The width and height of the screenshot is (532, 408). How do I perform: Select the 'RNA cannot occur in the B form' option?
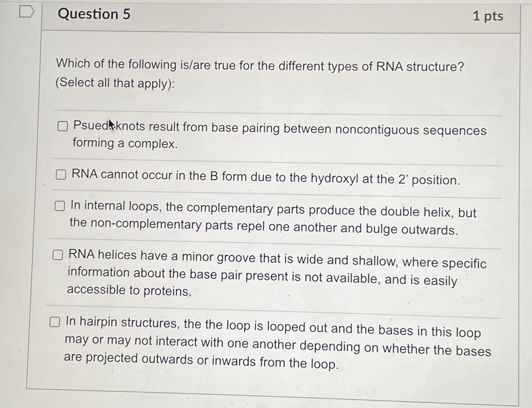62,175
